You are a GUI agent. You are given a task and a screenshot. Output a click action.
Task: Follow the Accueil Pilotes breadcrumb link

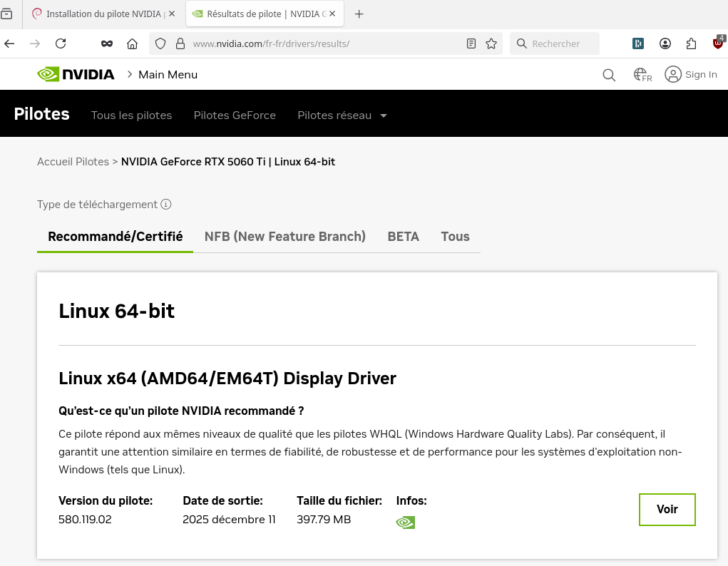[x=73, y=162]
